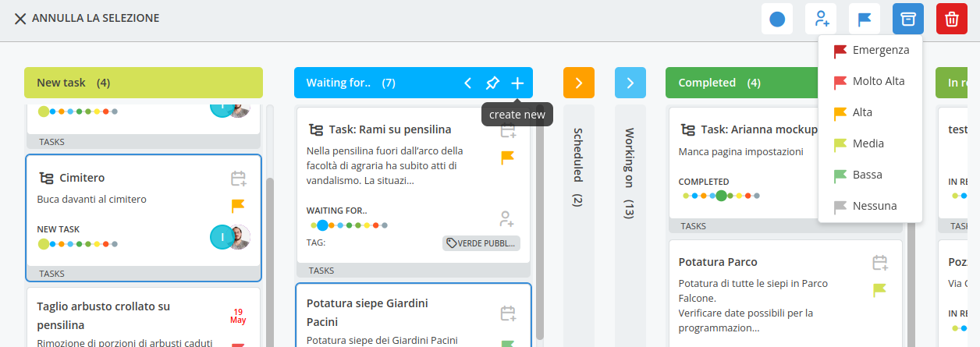Collapse the Waiting for column

467,83
